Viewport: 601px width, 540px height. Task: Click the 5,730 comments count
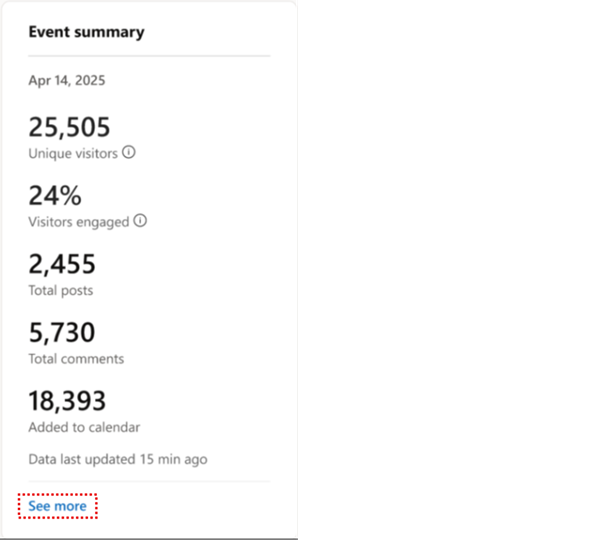(x=62, y=332)
